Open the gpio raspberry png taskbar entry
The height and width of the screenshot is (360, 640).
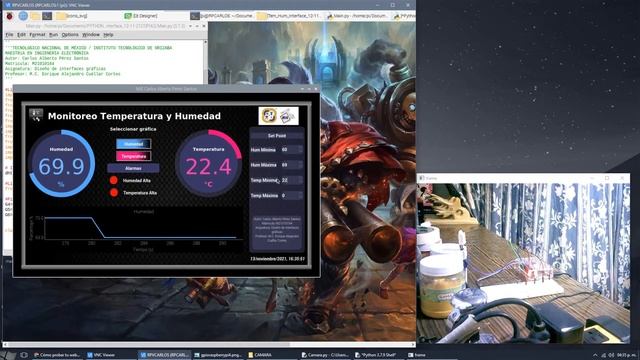[218, 355]
